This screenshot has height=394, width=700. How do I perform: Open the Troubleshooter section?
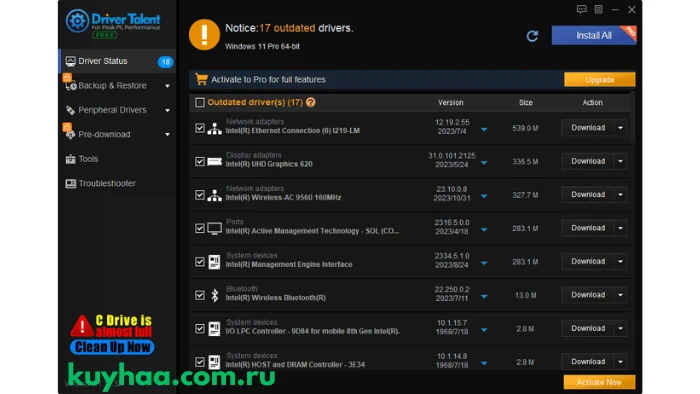[x=118, y=183]
